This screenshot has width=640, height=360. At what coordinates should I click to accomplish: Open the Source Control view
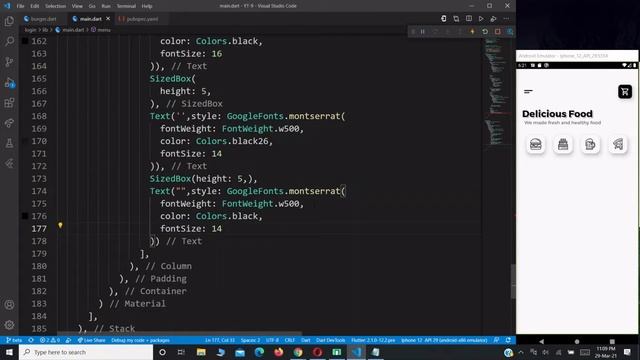click(x=9, y=62)
